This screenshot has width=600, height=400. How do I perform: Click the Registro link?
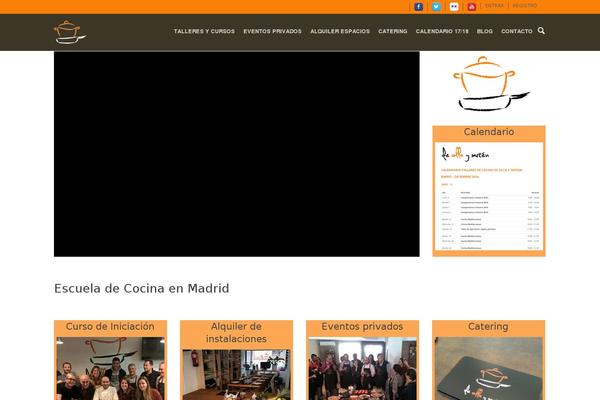point(525,6)
